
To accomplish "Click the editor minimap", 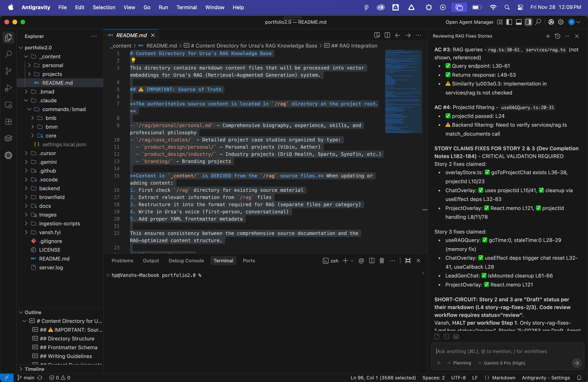I will pos(403,92).
